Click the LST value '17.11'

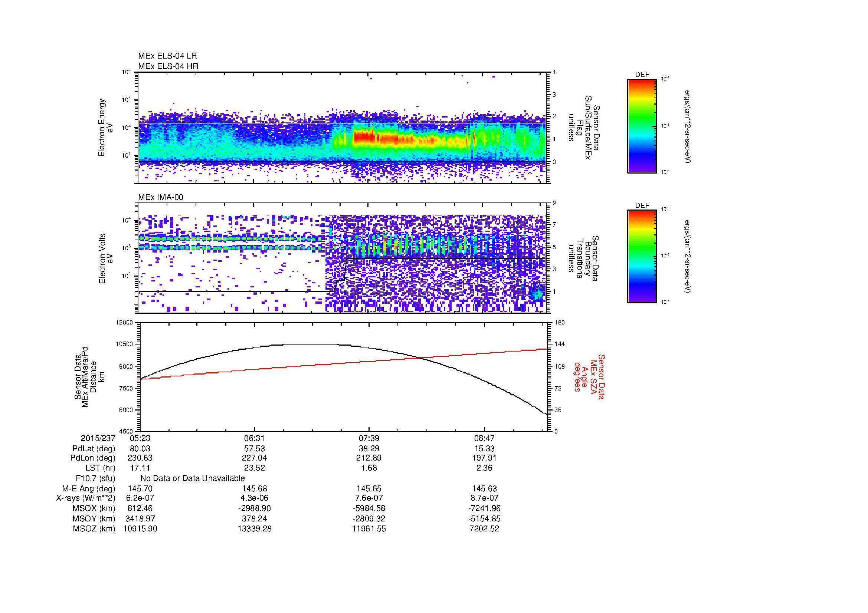[140, 468]
